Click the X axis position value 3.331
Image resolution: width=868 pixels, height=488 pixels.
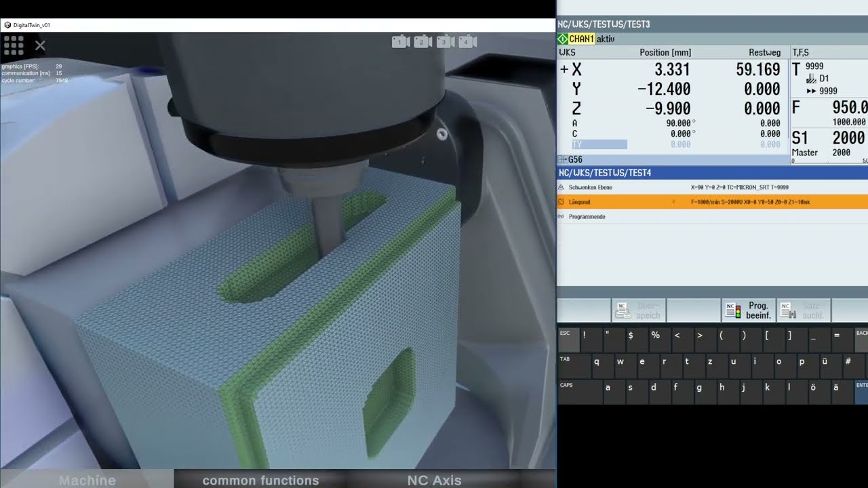click(x=672, y=69)
